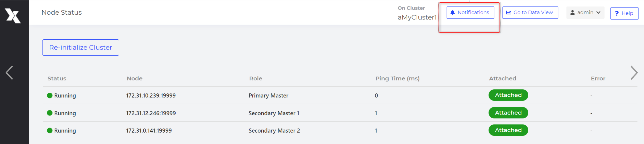Click the question mark Help icon

pyautogui.click(x=617, y=13)
